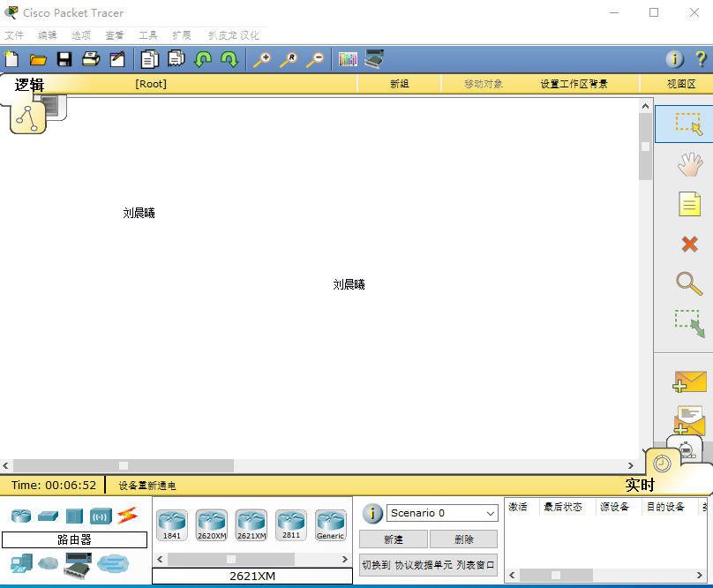The image size is (713, 588).
Task: Open the 扩展 menu
Action: tap(182, 35)
